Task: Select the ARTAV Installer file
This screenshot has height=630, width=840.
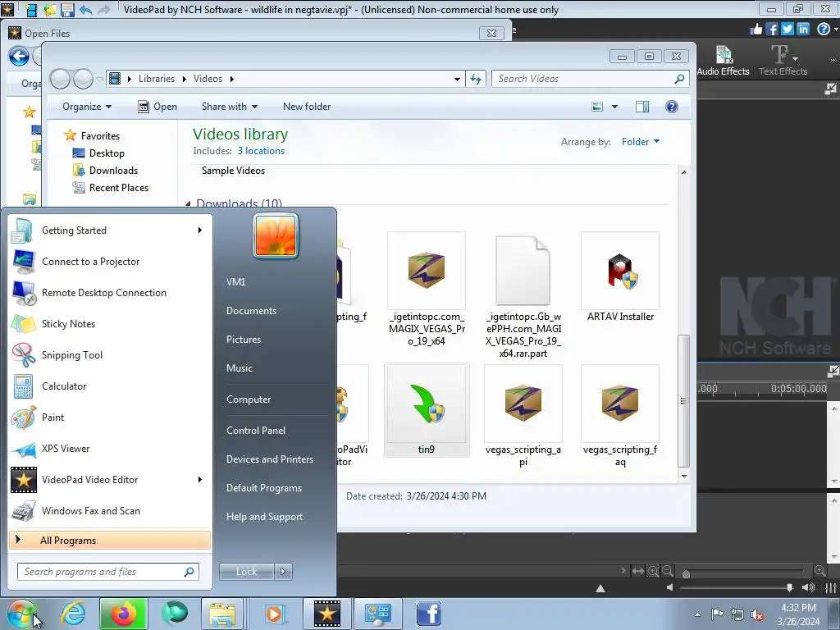Action: click(620, 277)
